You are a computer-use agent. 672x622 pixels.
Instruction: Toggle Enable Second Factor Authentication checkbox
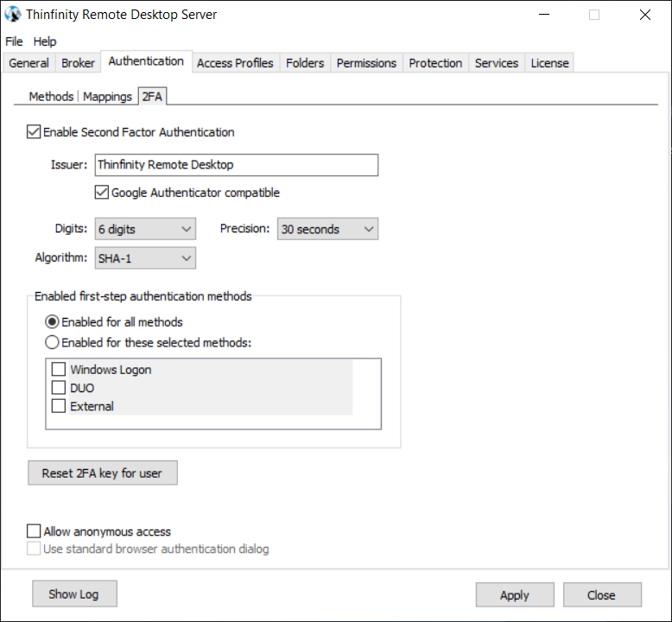[x=34, y=131]
